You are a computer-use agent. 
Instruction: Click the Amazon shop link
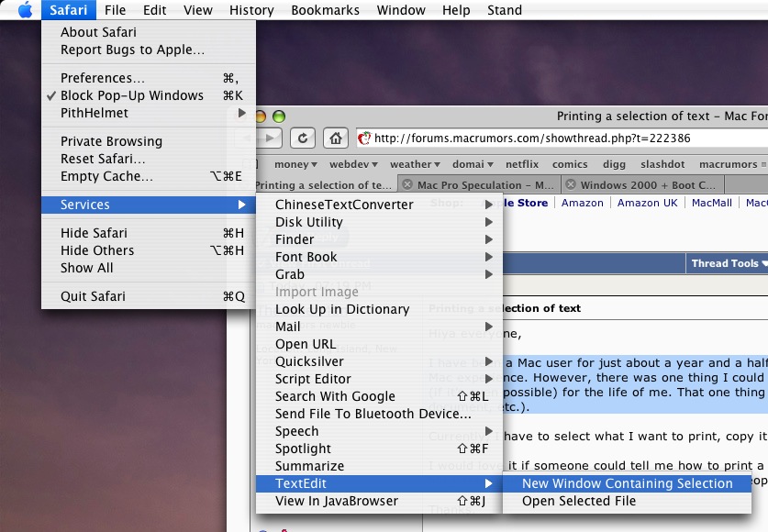582,203
